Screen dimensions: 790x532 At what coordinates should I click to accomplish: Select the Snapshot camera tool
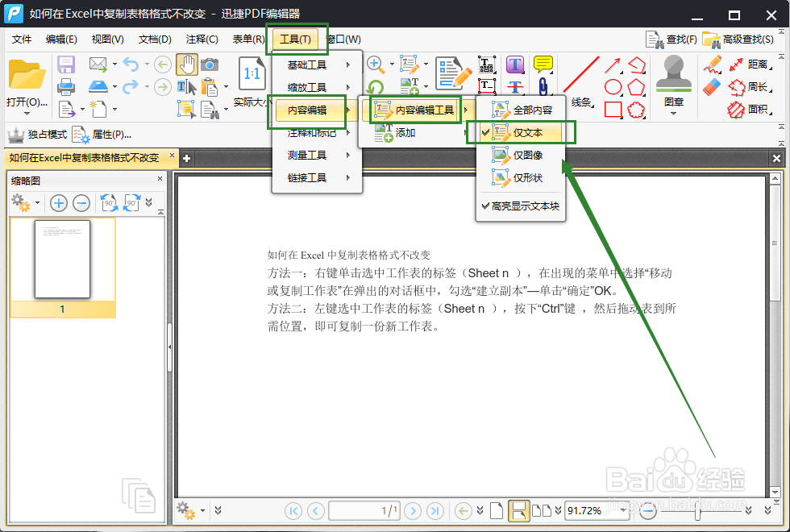(x=210, y=64)
